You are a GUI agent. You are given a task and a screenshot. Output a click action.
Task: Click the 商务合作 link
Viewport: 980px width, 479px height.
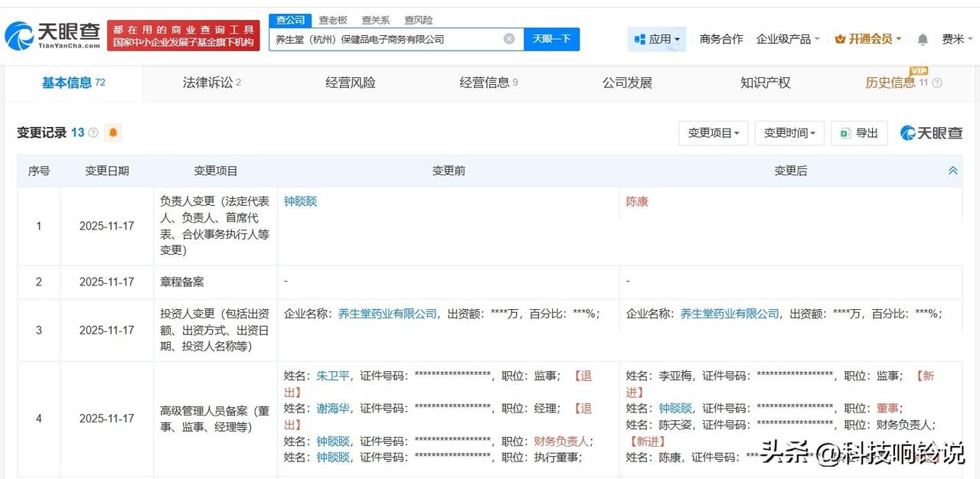pyautogui.click(x=721, y=39)
